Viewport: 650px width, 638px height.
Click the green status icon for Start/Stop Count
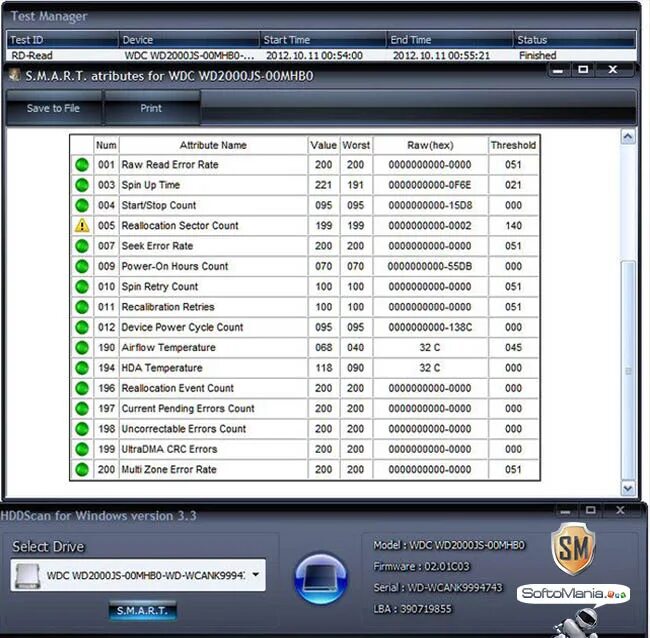(x=82, y=205)
